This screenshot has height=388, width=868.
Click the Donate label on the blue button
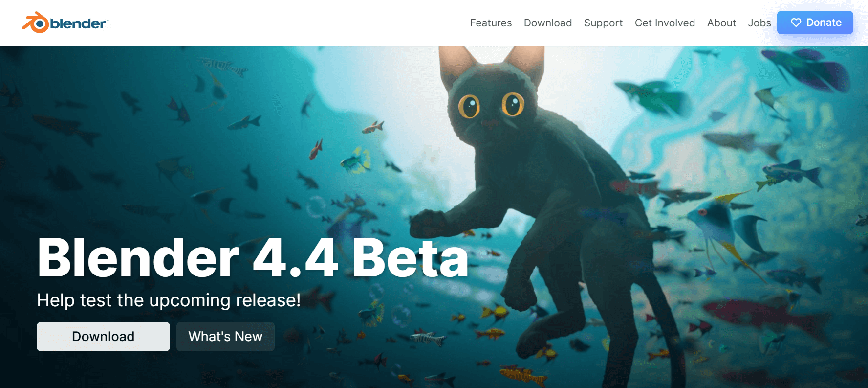pyautogui.click(x=824, y=23)
